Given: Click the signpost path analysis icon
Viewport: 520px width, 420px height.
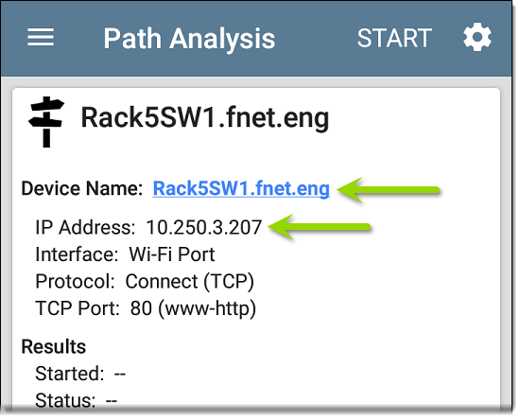Looking at the screenshot, I should tap(46, 122).
